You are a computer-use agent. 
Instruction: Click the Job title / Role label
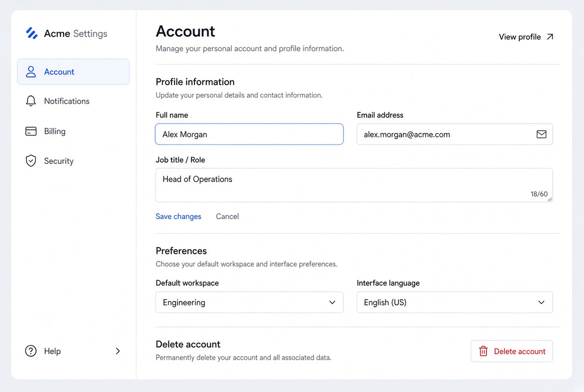pos(180,160)
